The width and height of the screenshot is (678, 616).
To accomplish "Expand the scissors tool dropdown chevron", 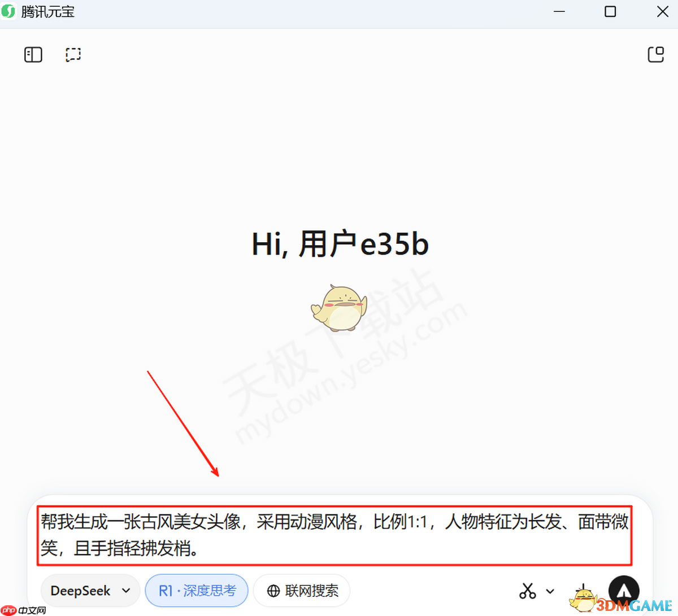I will click(x=549, y=591).
